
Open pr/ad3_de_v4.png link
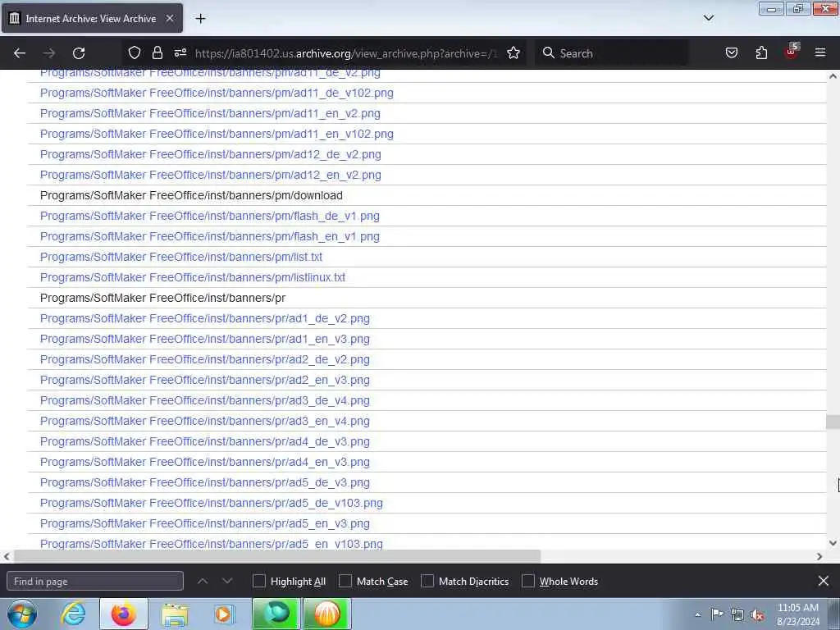(204, 400)
